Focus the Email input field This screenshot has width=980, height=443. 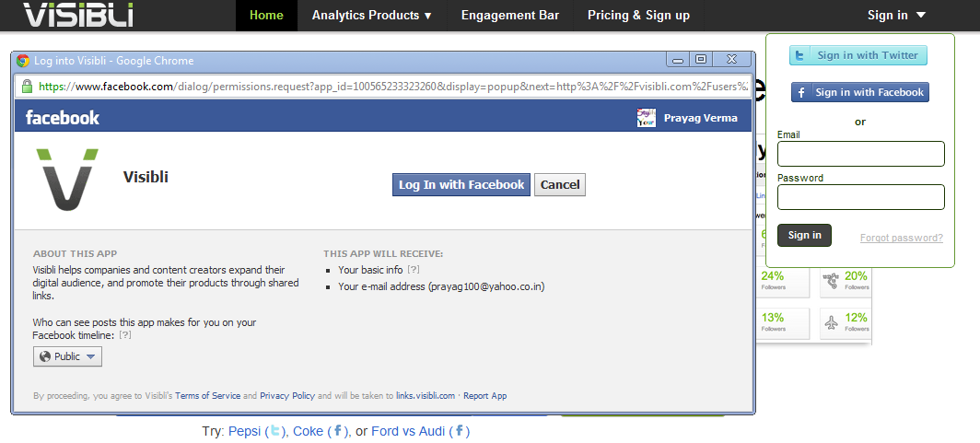(860, 154)
